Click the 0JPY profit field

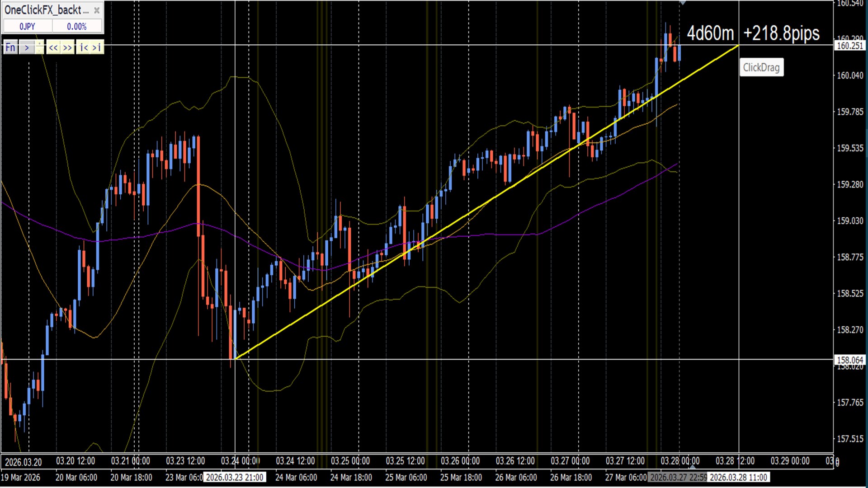click(27, 27)
